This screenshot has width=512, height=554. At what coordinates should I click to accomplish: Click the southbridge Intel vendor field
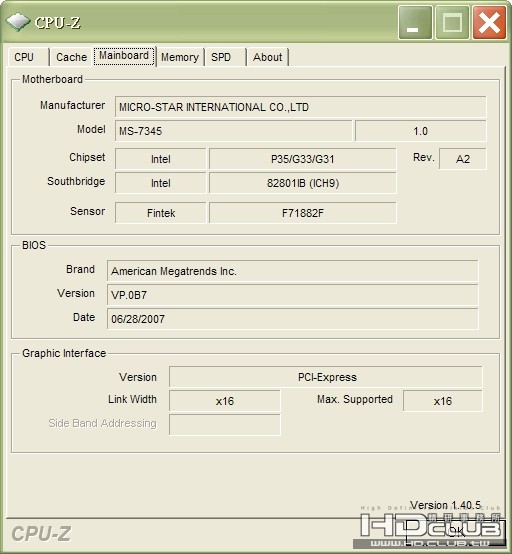pos(160,183)
